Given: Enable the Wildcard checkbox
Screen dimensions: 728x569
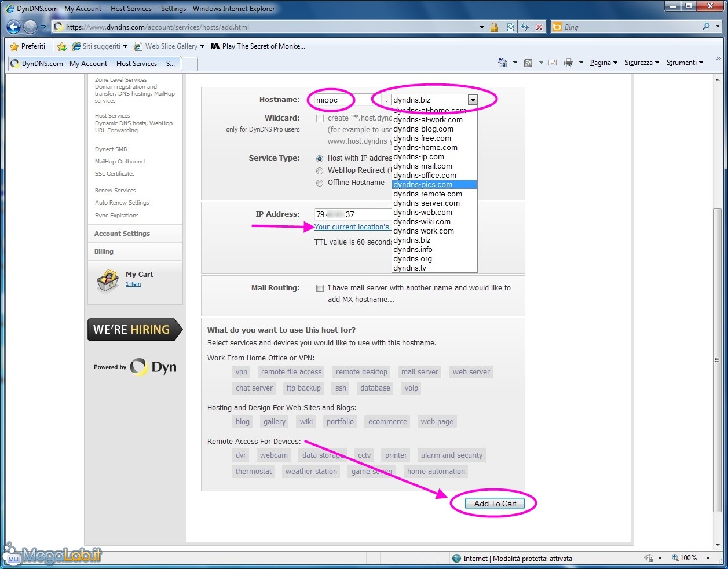Looking at the screenshot, I should click(320, 118).
